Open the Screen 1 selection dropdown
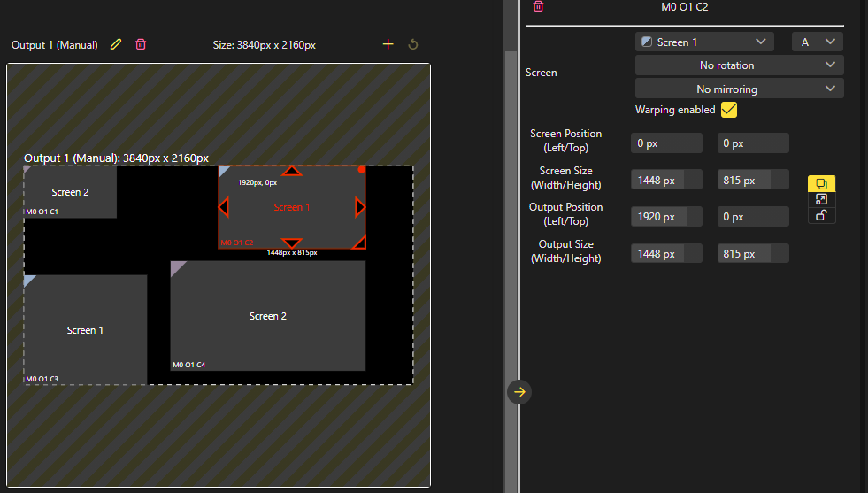868x493 pixels. coord(704,42)
